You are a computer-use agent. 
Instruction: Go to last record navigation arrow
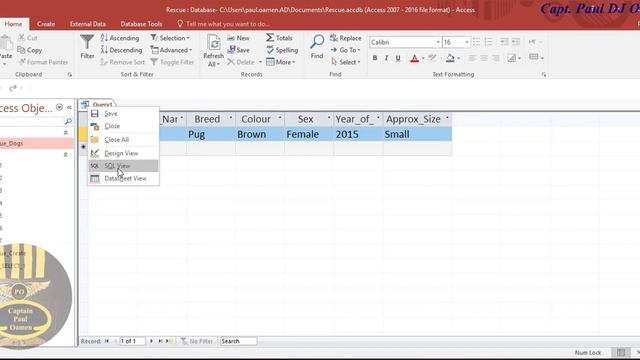coord(160,341)
